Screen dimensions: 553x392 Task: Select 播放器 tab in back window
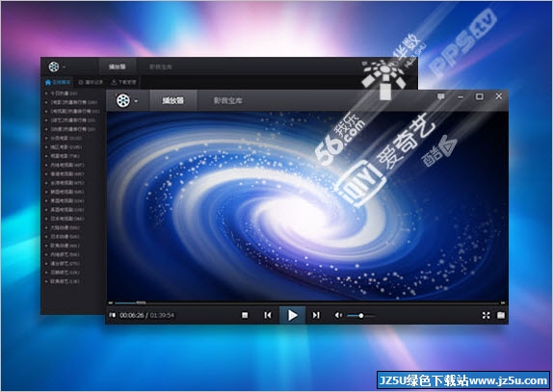(x=118, y=66)
